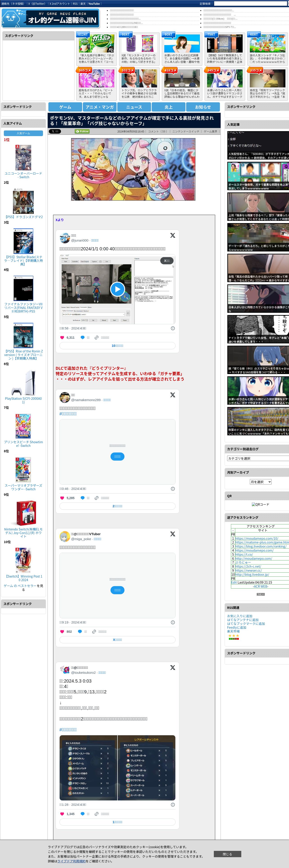The width and height of the screenshot is (289, 868).
Task: Switch to the 炎上 tab
Action: [x=169, y=107]
